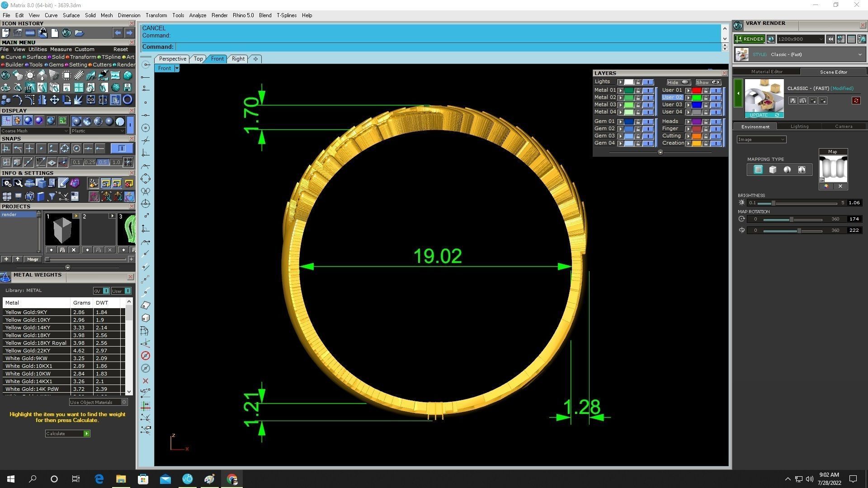Click the green RENDER button
The width and height of the screenshot is (868, 488).
[749, 39]
